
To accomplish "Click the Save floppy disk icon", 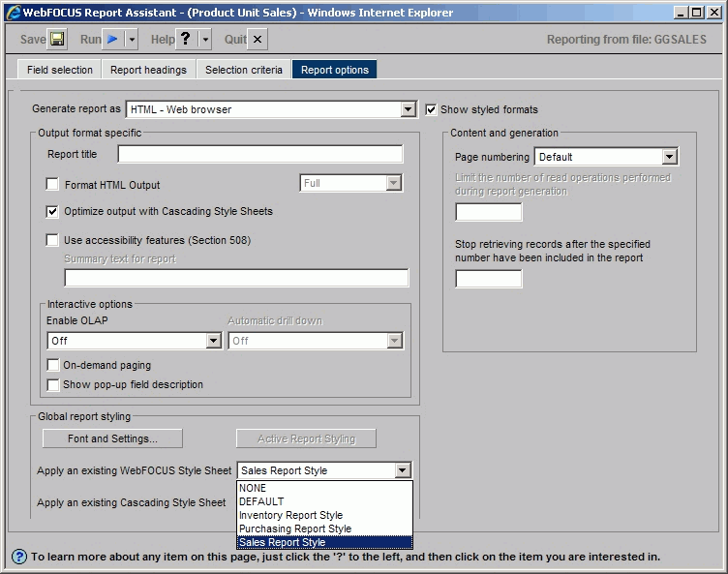I will [57, 39].
